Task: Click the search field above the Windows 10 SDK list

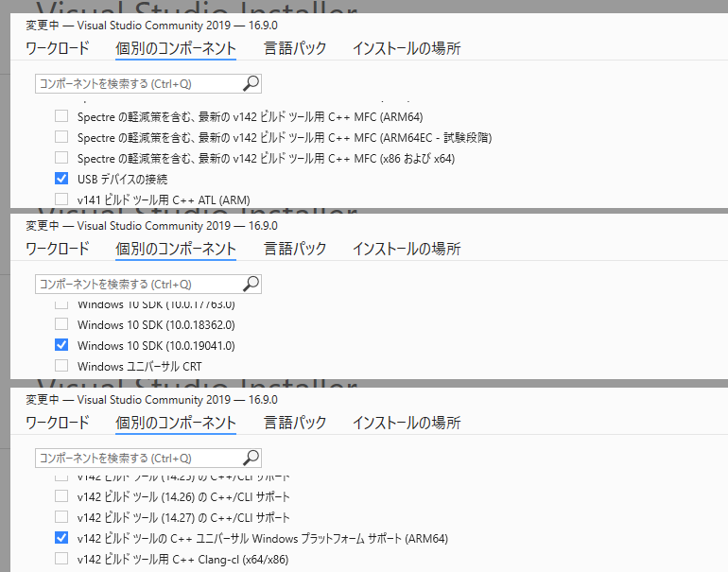Action: click(x=137, y=284)
